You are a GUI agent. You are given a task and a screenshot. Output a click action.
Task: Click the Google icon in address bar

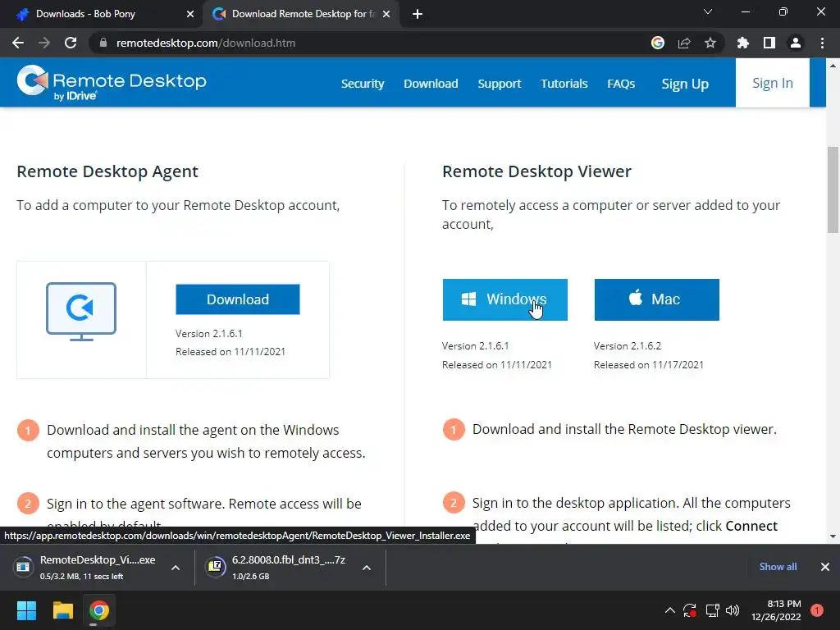click(x=658, y=43)
